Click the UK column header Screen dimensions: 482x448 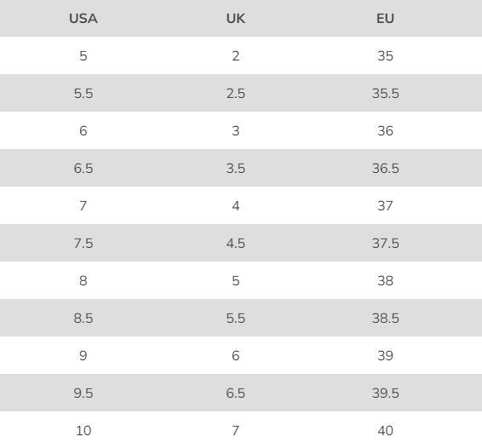(236, 19)
